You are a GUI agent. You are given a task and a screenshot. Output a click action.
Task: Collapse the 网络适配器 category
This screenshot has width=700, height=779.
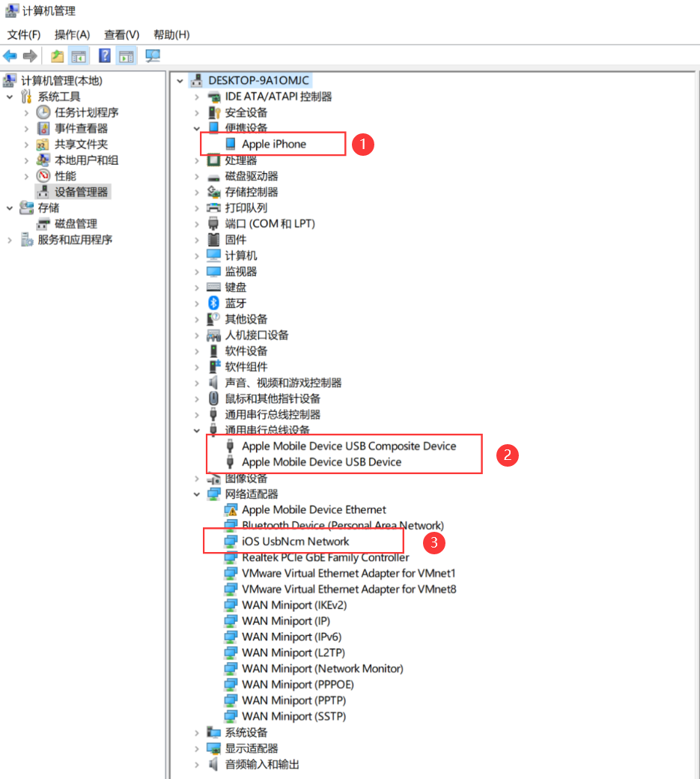point(197,494)
